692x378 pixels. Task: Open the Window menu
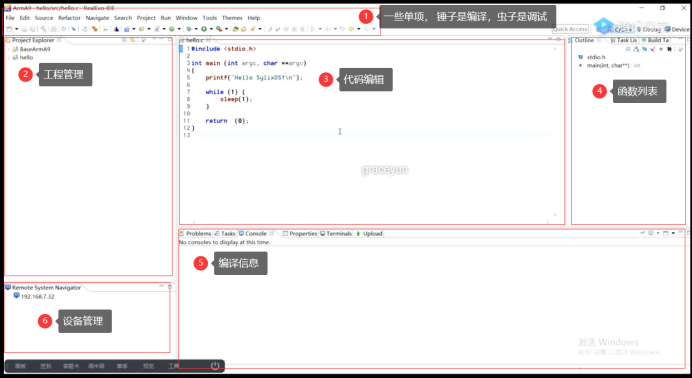[x=186, y=18]
